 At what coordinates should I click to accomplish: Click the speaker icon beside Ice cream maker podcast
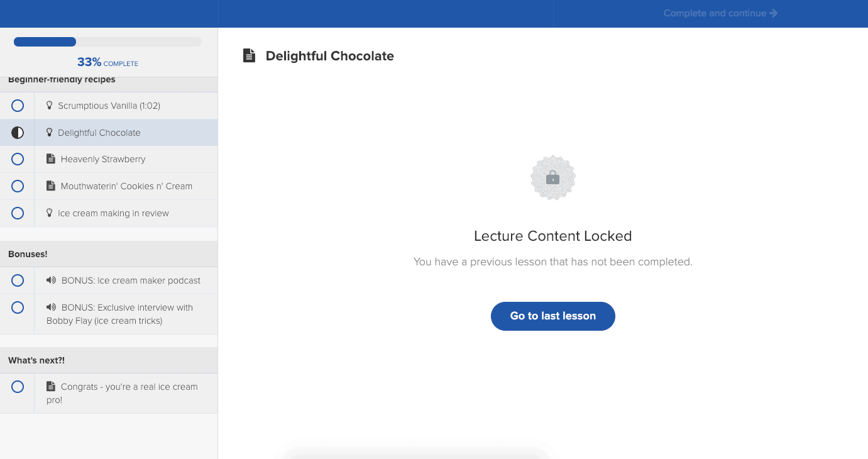point(51,280)
